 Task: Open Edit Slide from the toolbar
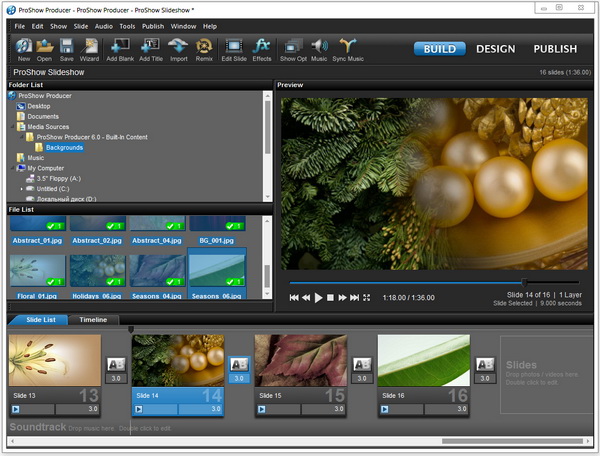[234, 50]
